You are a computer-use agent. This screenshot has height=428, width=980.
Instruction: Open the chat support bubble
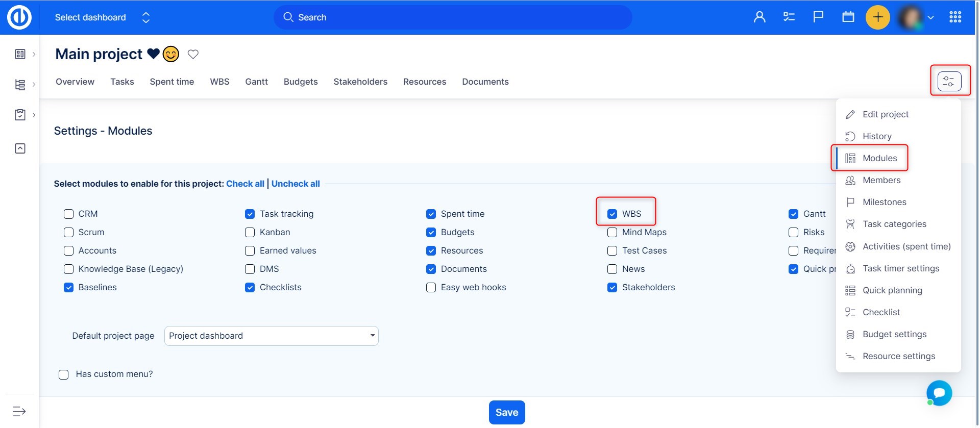click(x=939, y=393)
